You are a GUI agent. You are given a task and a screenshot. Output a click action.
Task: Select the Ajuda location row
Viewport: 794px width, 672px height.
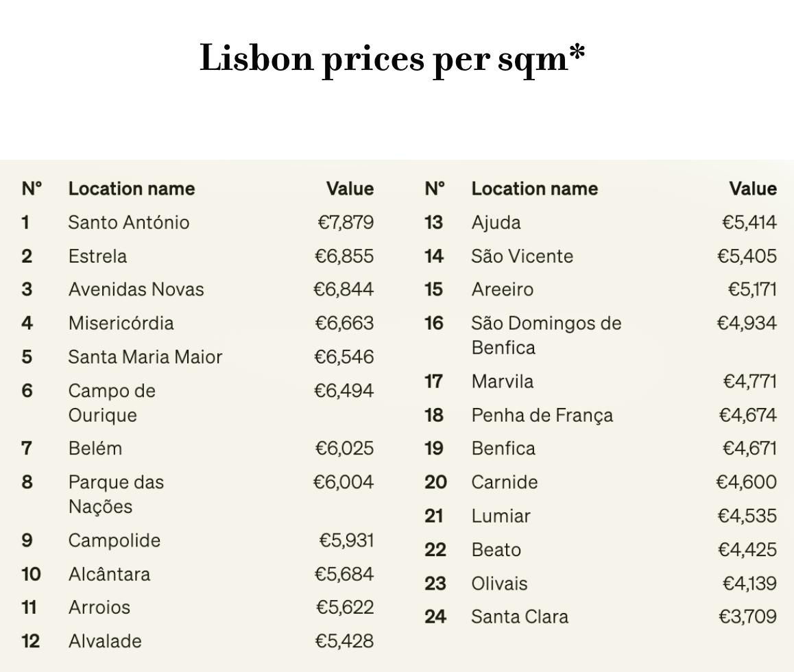pos(496,222)
